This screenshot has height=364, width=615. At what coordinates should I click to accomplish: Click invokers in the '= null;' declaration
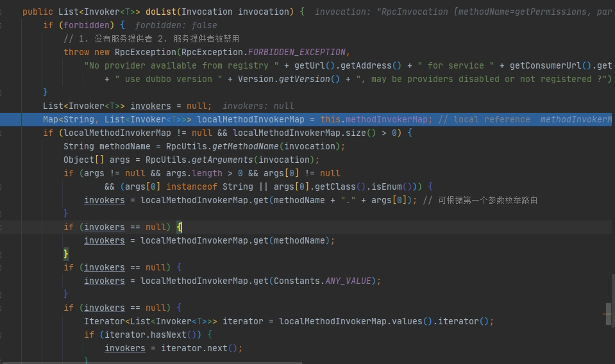[x=151, y=106]
